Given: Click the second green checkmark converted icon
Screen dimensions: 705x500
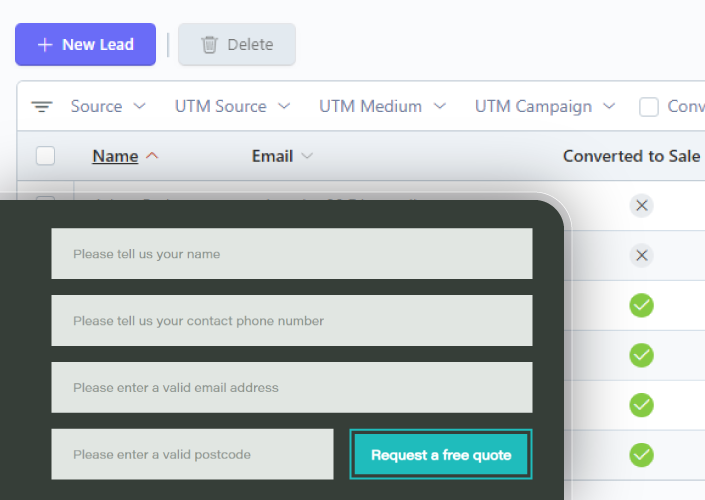Looking at the screenshot, I should click(642, 355).
